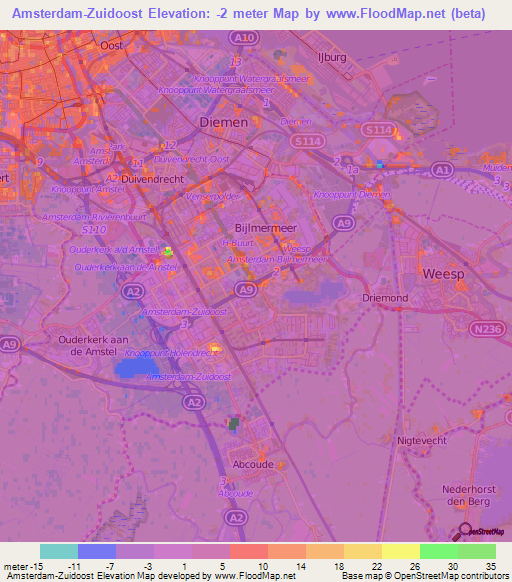Image resolution: width=512 pixels, height=582 pixels.
Task: Click the Weesp town label
Action: pos(443,274)
